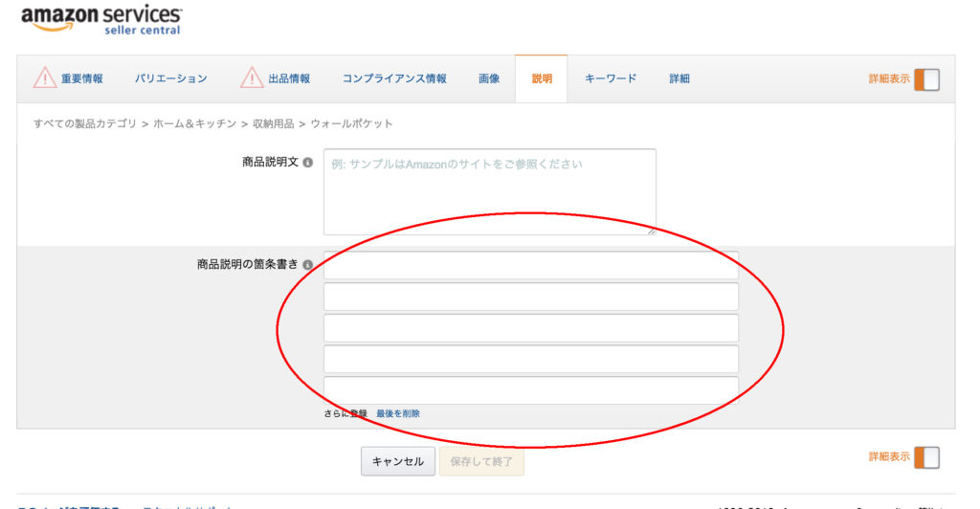Switch to the コンプライアンス情報 tab
Viewport: 980px width, 509px height.
(394, 79)
